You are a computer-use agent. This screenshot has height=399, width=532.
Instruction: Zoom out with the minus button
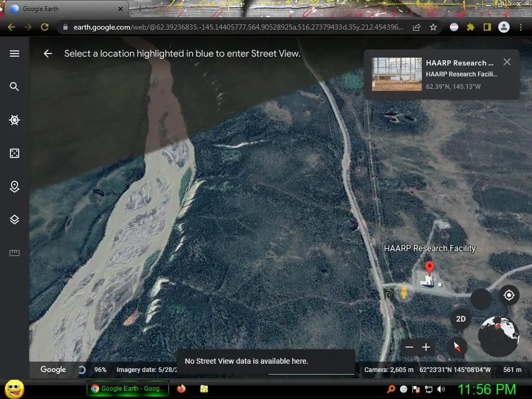[409, 347]
